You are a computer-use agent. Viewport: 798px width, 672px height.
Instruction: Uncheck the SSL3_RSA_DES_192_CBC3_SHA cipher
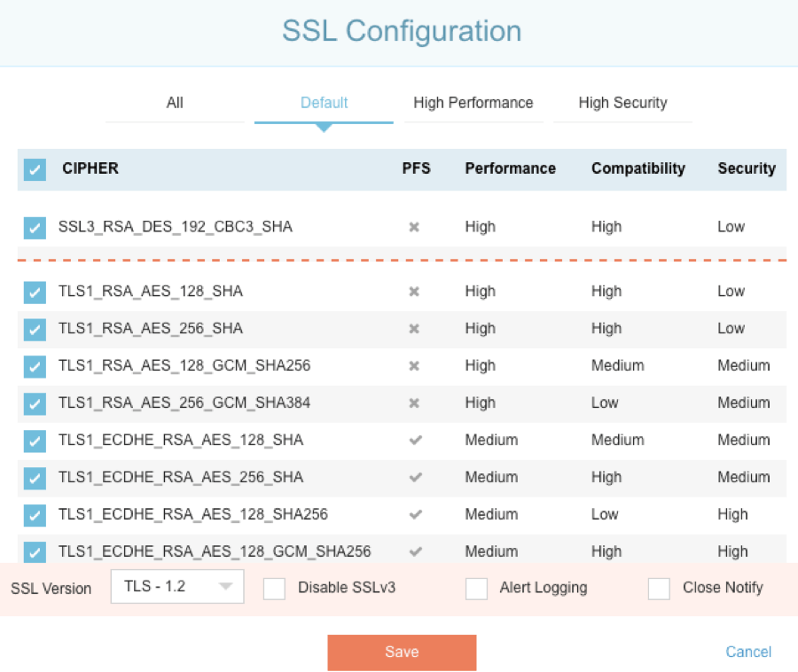(x=35, y=228)
